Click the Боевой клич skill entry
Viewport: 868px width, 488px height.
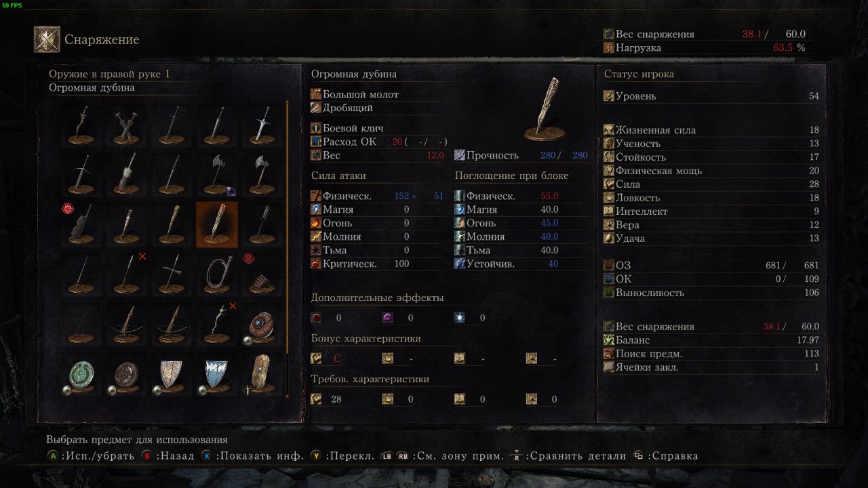coord(347,128)
